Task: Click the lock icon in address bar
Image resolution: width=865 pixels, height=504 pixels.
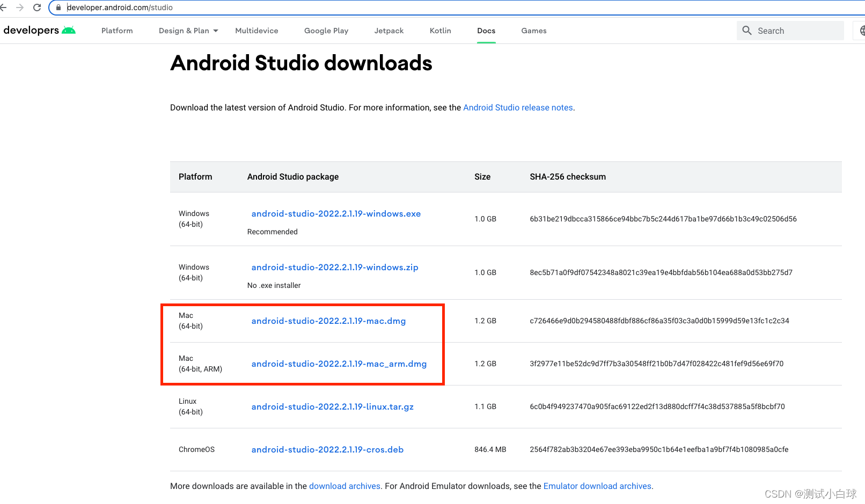Action: coord(58,8)
